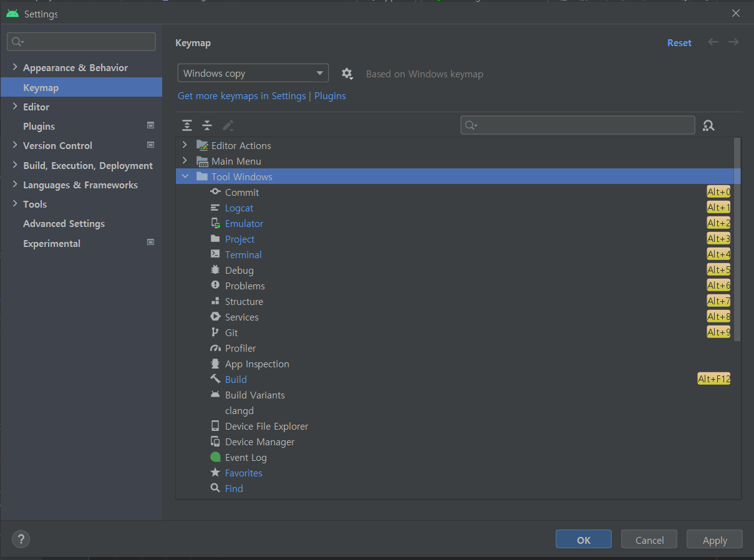Expand the Editor Actions tree node
This screenshot has height=560, width=754.
coord(185,145)
